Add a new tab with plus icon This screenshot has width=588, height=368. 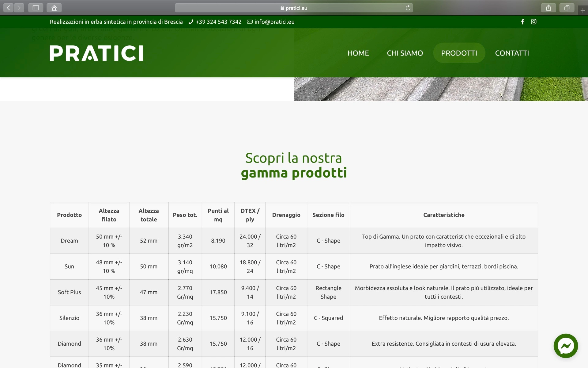click(x=583, y=10)
